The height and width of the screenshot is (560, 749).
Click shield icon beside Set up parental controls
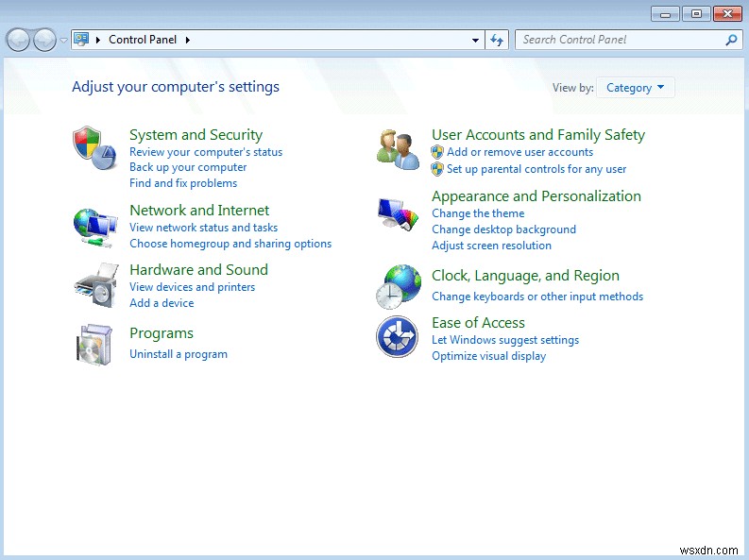[437, 169]
